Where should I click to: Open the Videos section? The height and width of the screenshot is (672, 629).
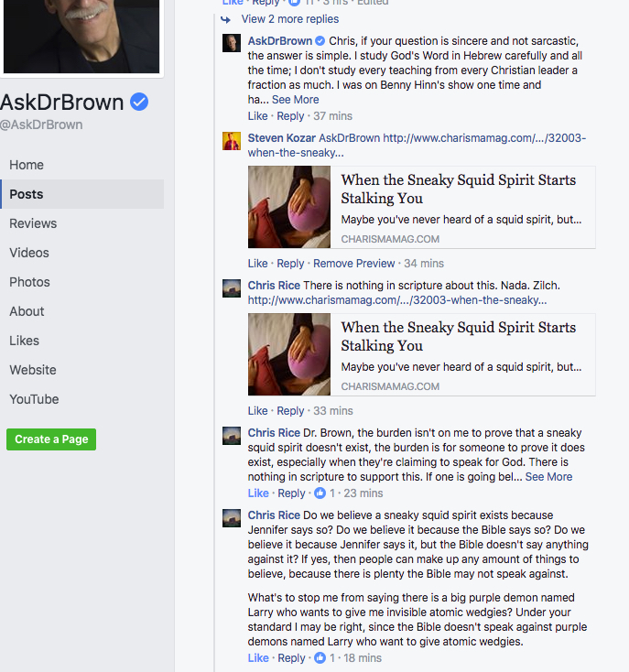click(x=29, y=253)
